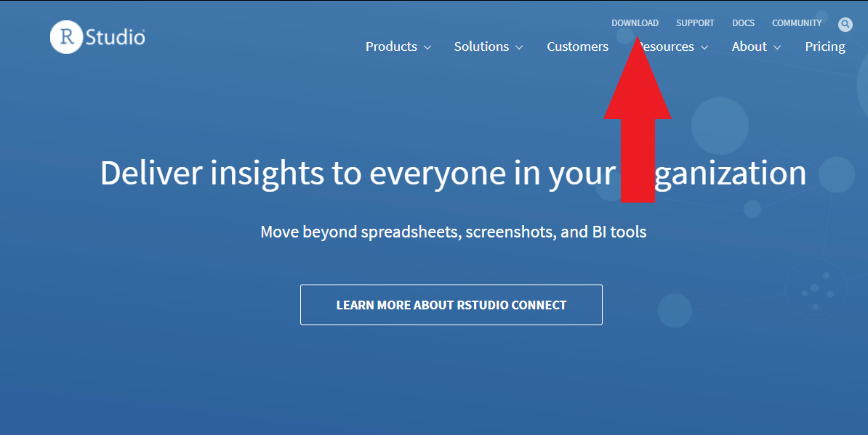Image resolution: width=868 pixels, height=435 pixels.
Task: Go to the Customers page
Action: tap(577, 46)
